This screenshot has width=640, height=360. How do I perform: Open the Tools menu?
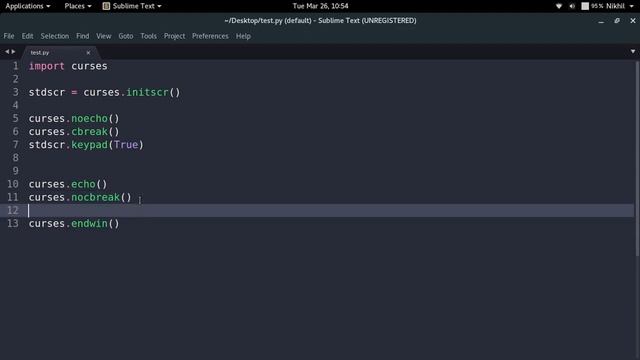pos(149,36)
